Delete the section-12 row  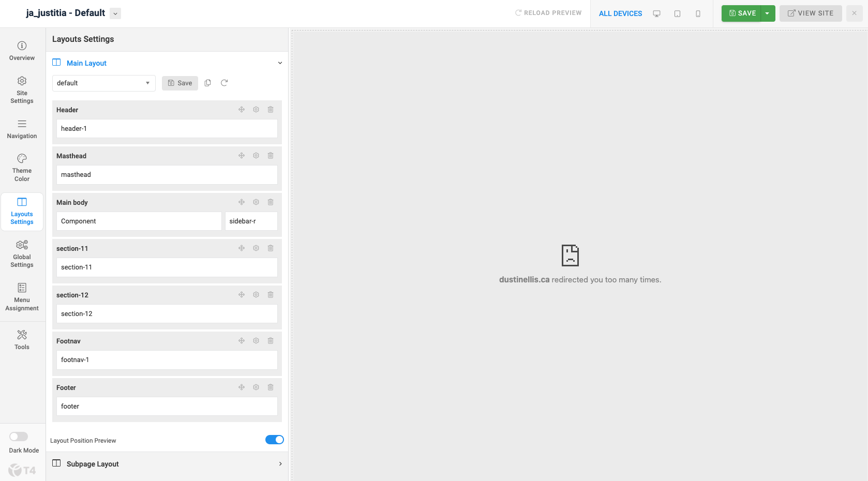271,295
